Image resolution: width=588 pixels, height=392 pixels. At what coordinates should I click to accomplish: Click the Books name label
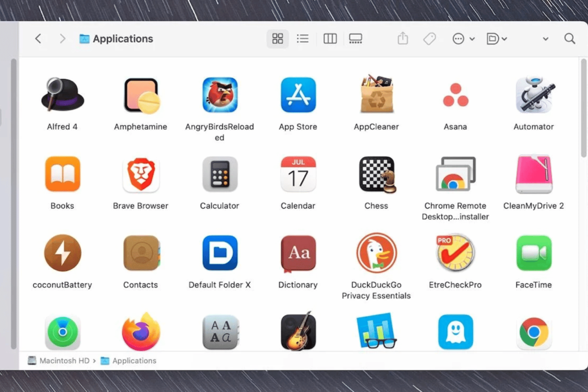pyautogui.click(x=62, y=206)
